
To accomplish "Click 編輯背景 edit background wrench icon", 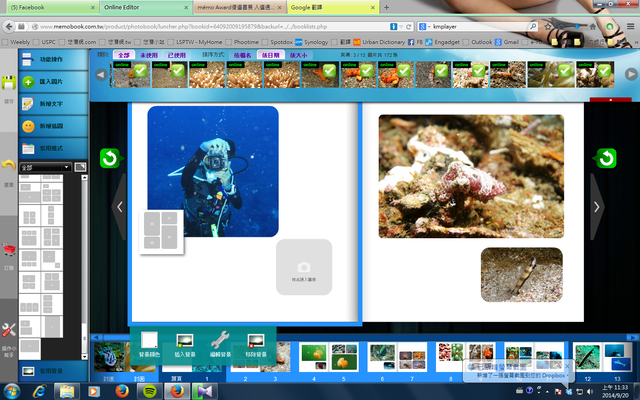I will pyautogui.click(x=220, y=344).
